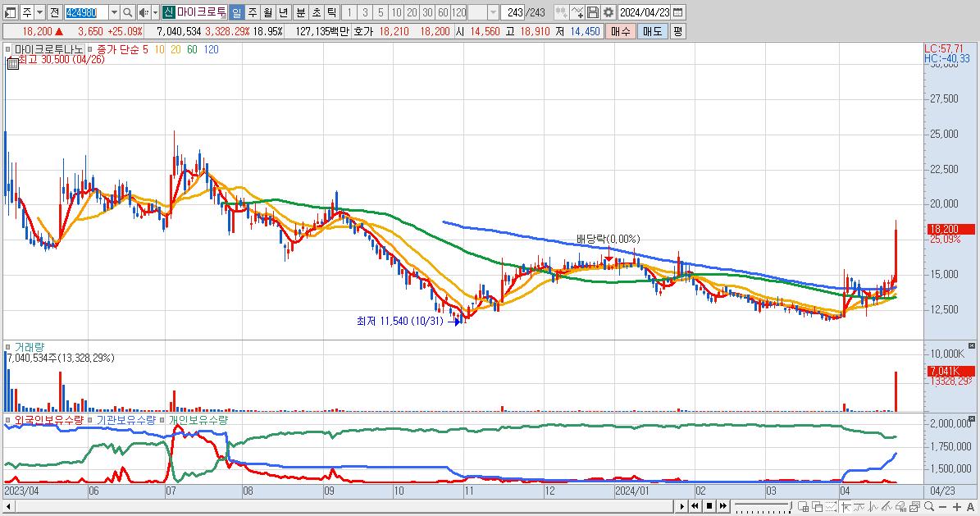
Task: Click the green 60 moving average label
Action: tap(192, 49)
